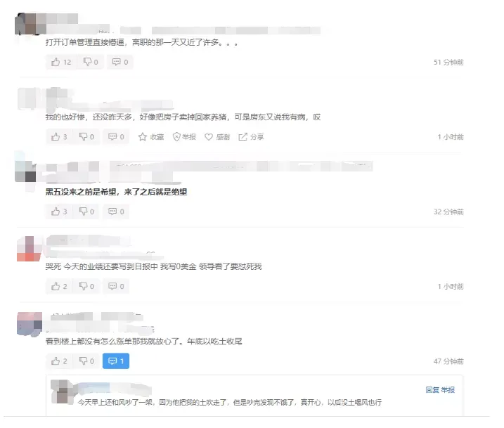Image resolution: width=504 pixels, height=428 pixels.
Task: Click 感谢 heart on second comment
Action: pos(217,137)
